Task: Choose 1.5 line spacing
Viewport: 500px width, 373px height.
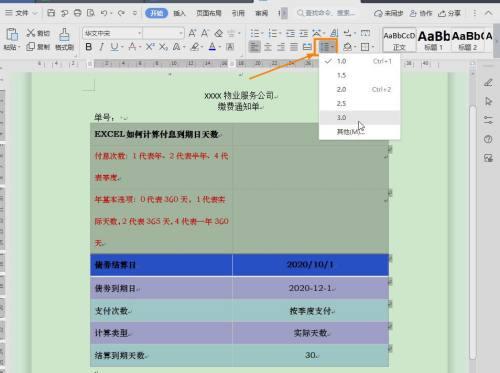Action: (x=359, y=75)
